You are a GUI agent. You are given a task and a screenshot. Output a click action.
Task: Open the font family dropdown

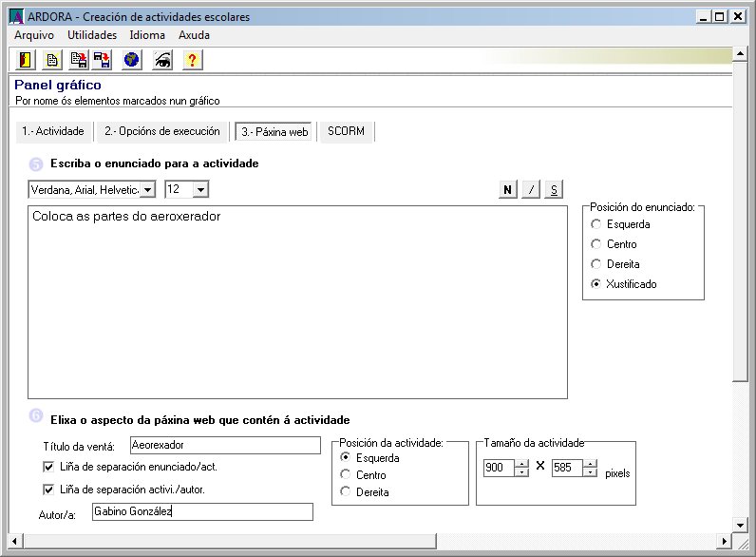pyautogui.click(x=147, y=189)
